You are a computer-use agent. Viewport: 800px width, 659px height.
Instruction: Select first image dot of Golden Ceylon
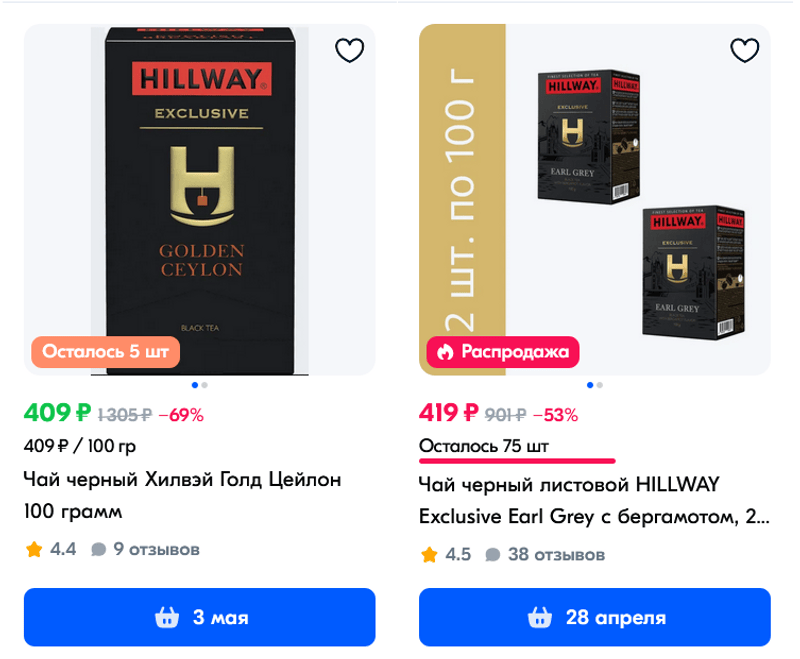coord(195,385)
